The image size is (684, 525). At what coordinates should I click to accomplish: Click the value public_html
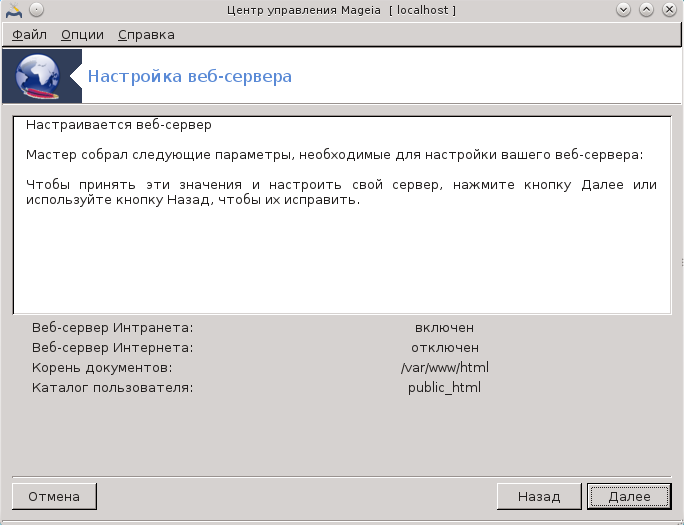[x=445, y=388]
